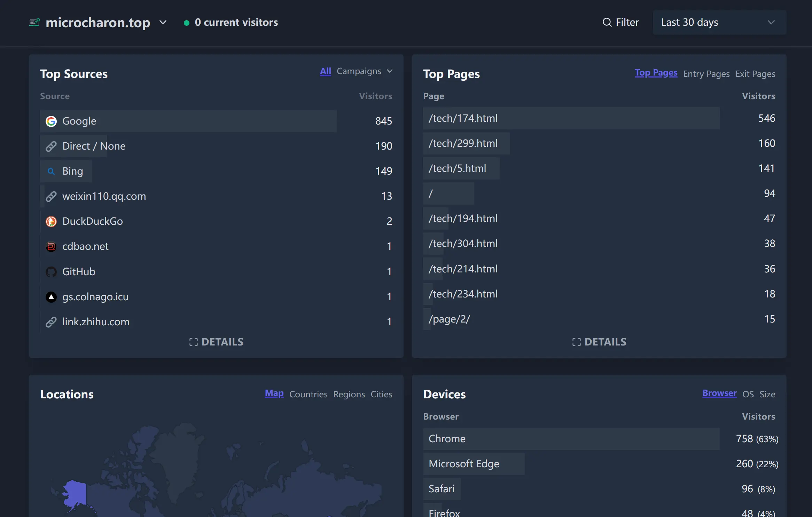Click the DuckDuckGo source icon
The image size is (812, 517).
click(51, 221)
